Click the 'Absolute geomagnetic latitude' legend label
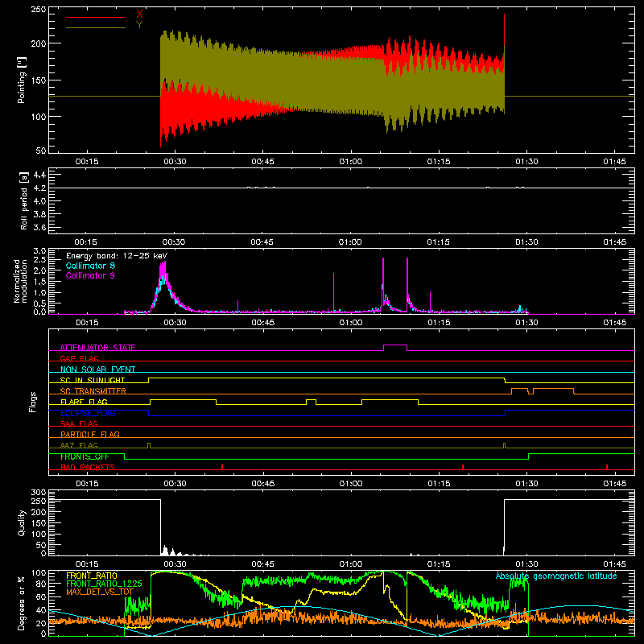Screen dimensions: 644x644 (556, 576)
